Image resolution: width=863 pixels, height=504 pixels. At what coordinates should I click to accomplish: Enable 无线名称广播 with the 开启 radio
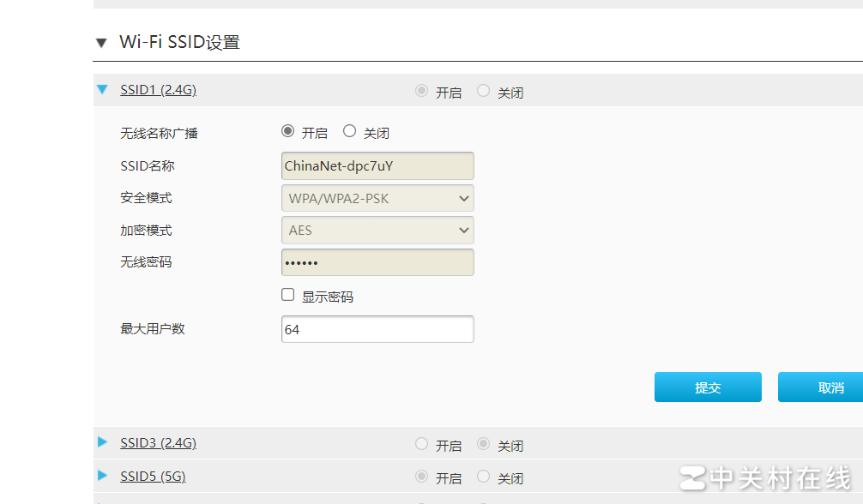pyautogui.click(x=288, y=131)
